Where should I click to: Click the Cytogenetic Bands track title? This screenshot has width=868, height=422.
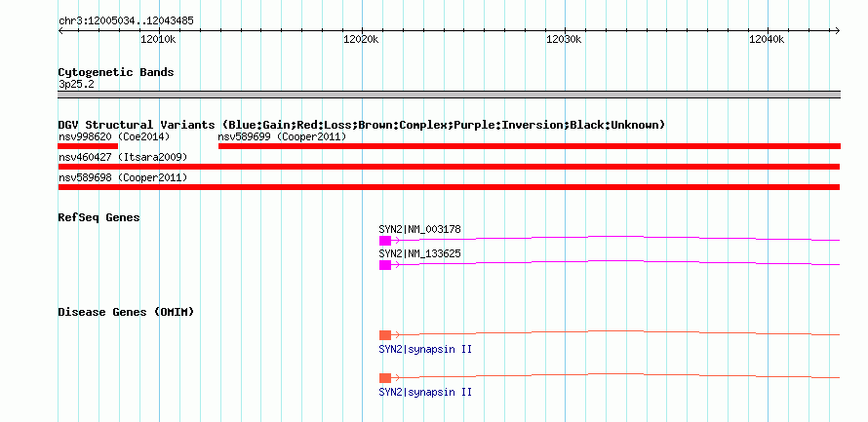pos(116,72)
